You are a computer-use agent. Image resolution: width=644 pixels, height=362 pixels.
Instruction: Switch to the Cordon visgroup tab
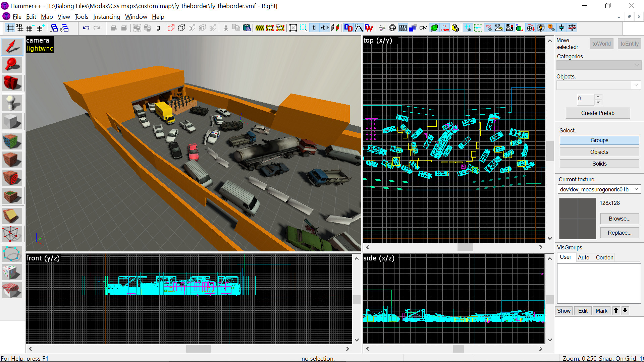pyautogui.click(x=604, y=257)
